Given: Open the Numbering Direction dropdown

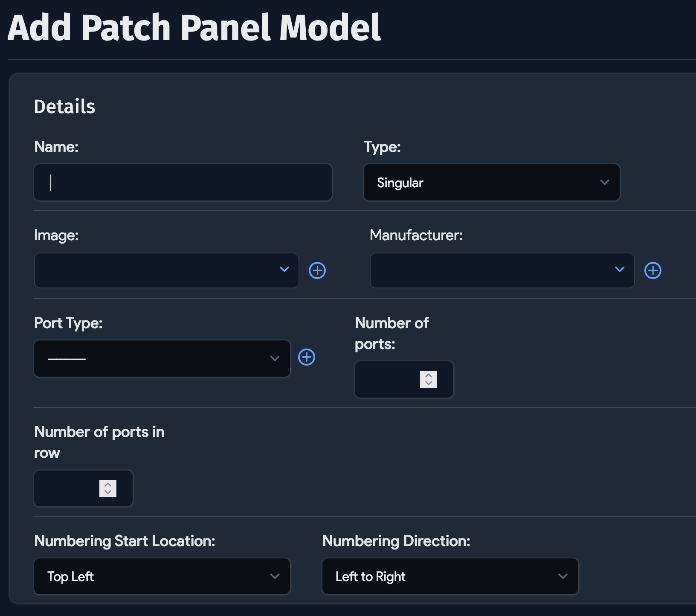Looking at the screenshot, I should [x=450, y=576].
